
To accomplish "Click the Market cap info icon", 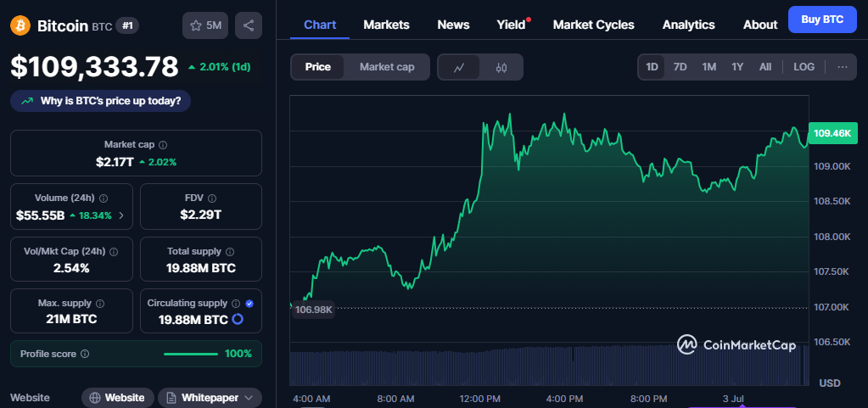I will tap(163, 144).
